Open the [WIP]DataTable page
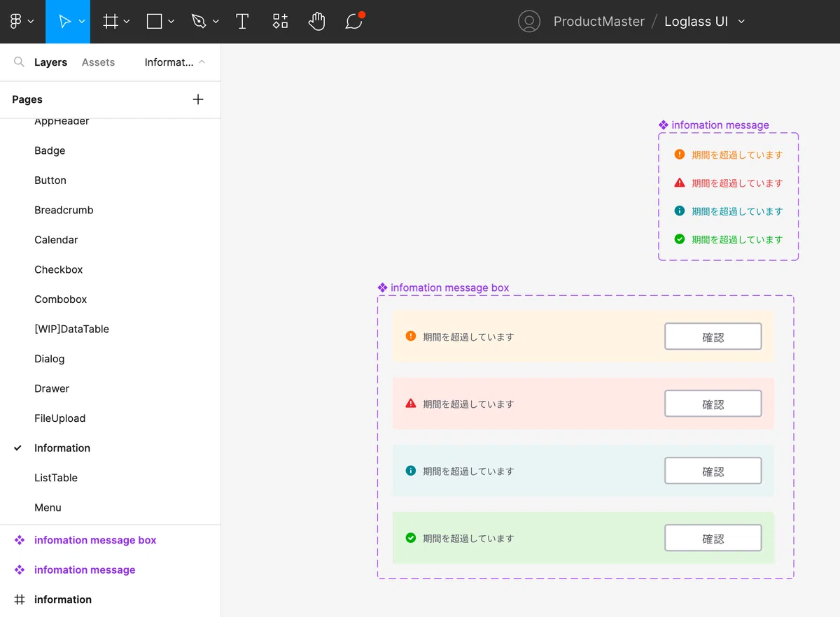Screen dimensions: 840x617 click(71, 329)
